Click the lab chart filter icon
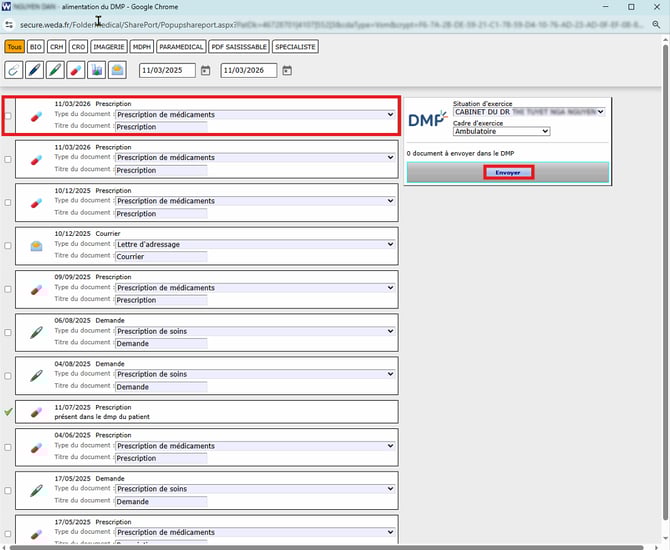The image size is (670, 550). [x=97, y=70]
